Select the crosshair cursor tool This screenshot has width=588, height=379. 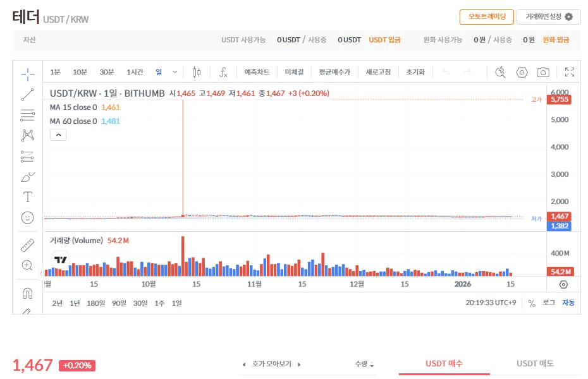point(27,74)
